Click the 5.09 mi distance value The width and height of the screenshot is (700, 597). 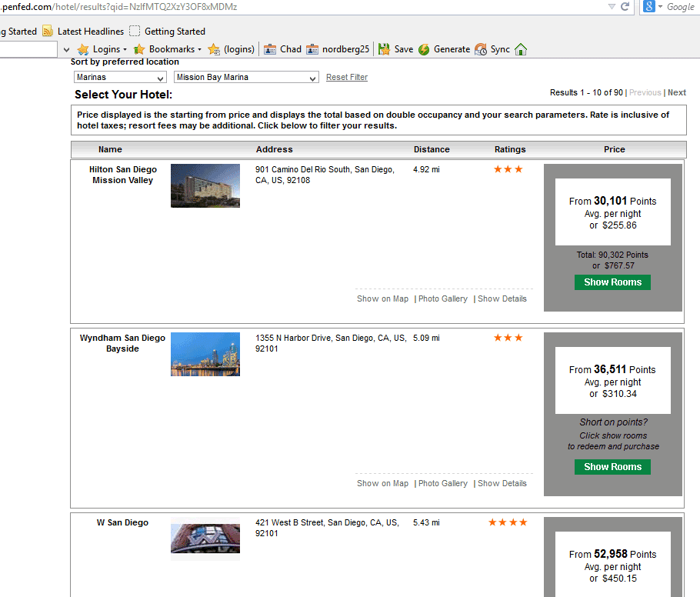tap(426, 338)
